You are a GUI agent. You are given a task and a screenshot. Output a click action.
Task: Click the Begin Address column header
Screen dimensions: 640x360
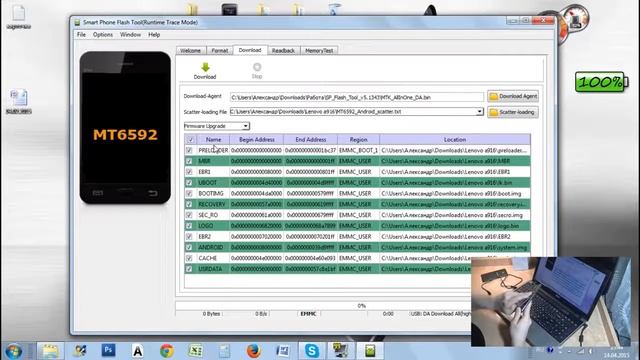[256, 140]
